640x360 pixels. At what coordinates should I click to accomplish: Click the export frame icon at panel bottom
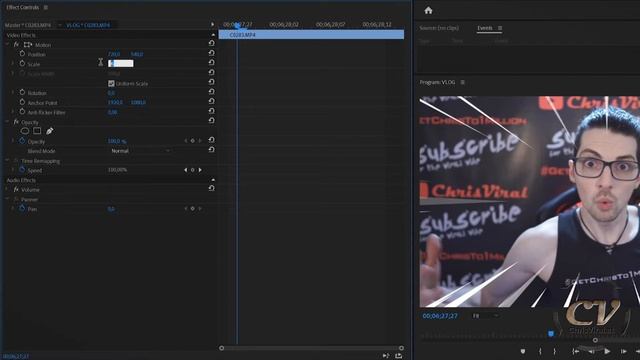click(399, 356)
